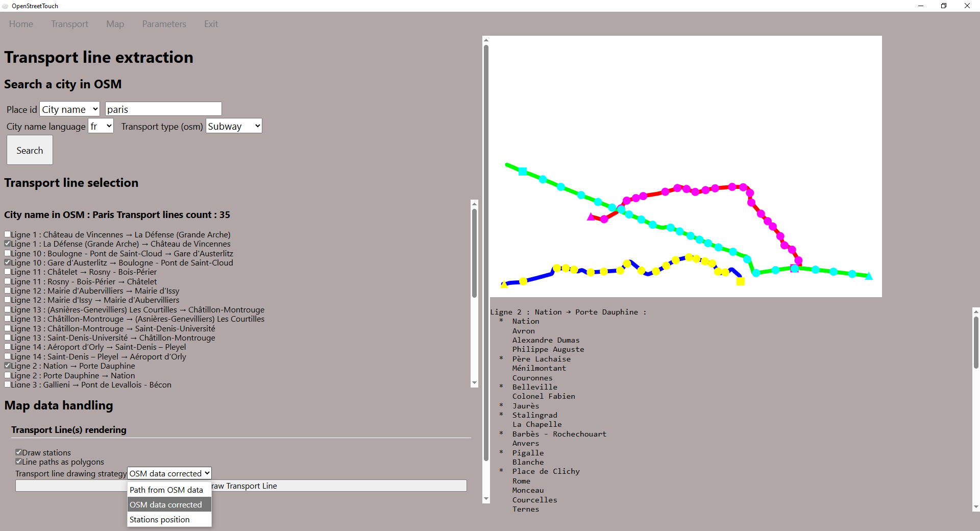Click the Search button

pyautogui.click(x=30, y=150)
